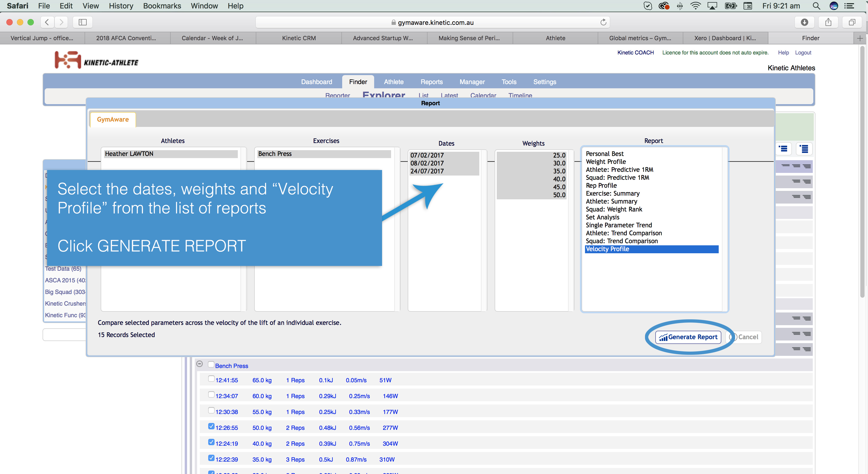
Task: Switch to the Dashboard tab
Action: (x=316, y=82)
